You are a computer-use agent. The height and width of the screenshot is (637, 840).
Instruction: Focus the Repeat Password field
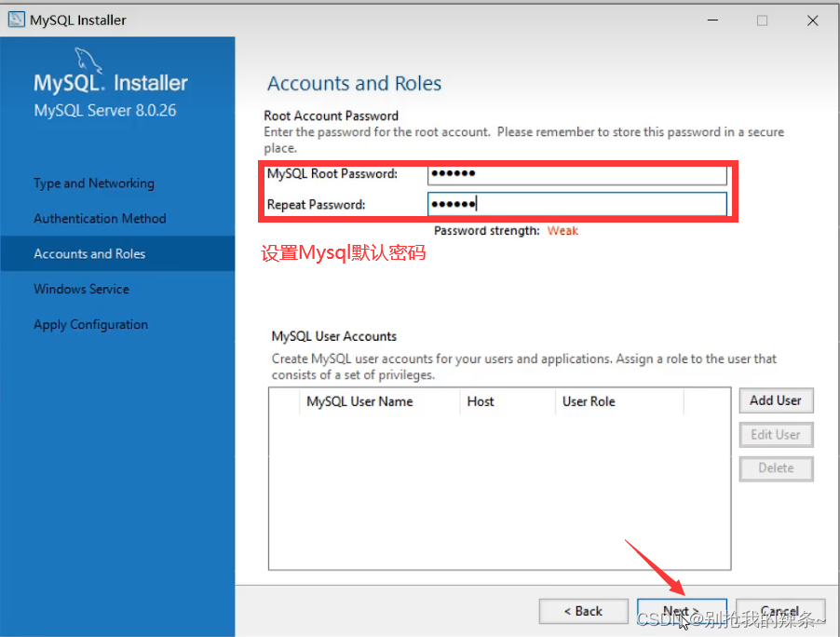click(x=577, y=204)
